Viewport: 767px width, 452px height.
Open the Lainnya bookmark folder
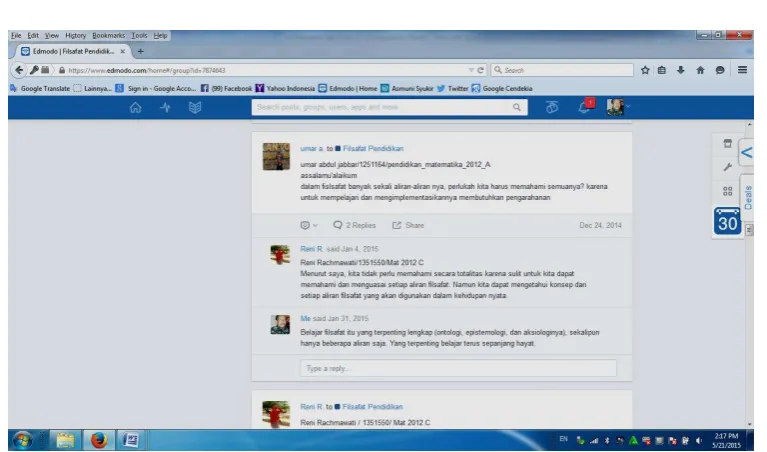point(92,89)
